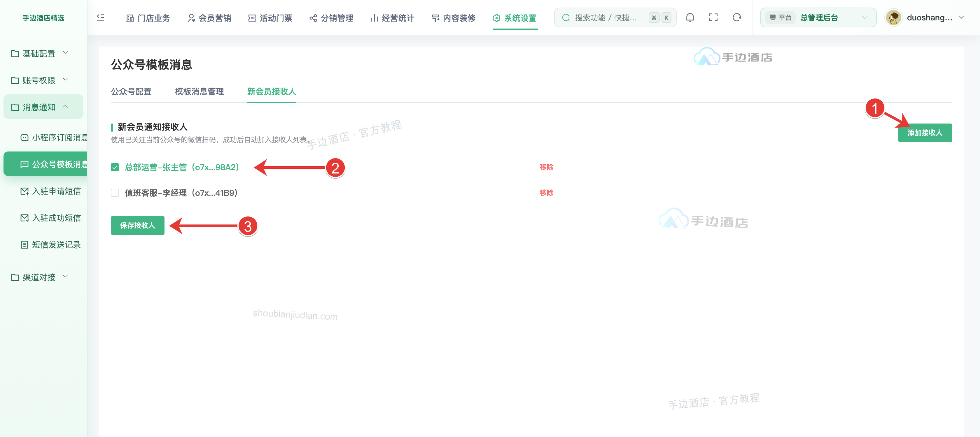Expand 基础配置 menu chevron
Image resolution: width=980 pixels, height=437 pixels.
(x=65, y=52)
